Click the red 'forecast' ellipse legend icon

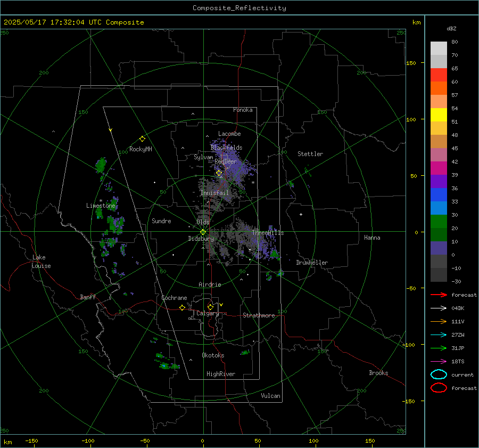pyautogui.click(x=439, y=388)
